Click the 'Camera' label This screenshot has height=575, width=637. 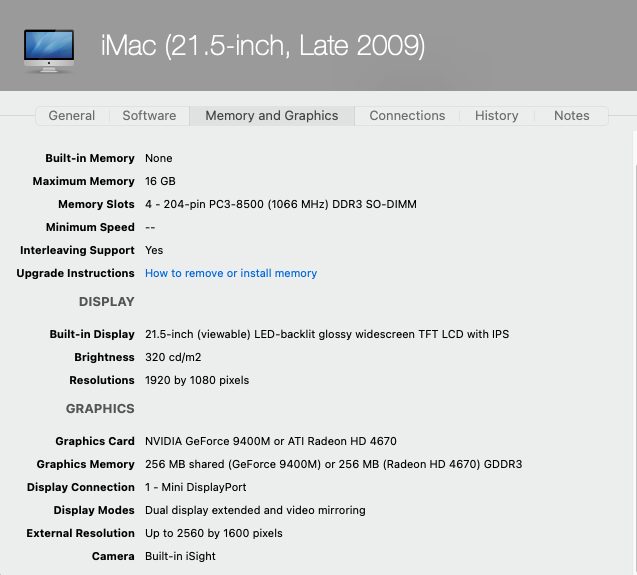[113, 556]
